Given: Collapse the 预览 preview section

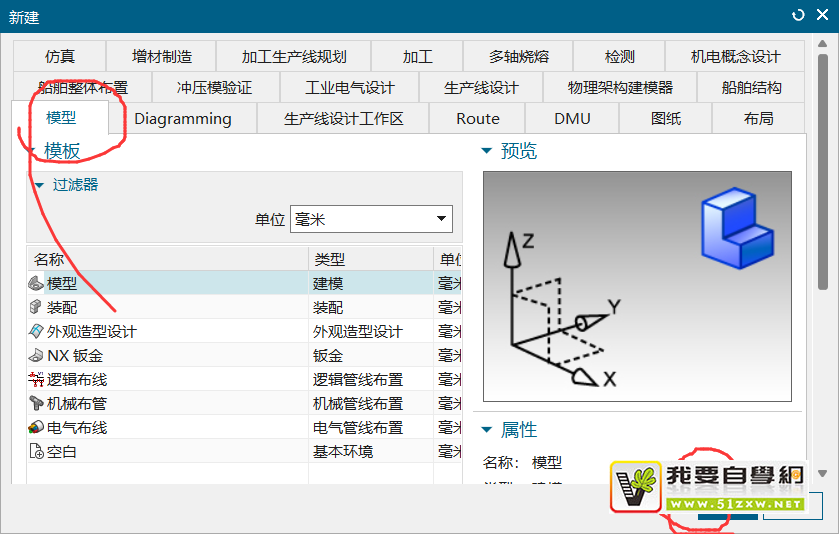Looking at the screenshot, I should click(487, 151).
